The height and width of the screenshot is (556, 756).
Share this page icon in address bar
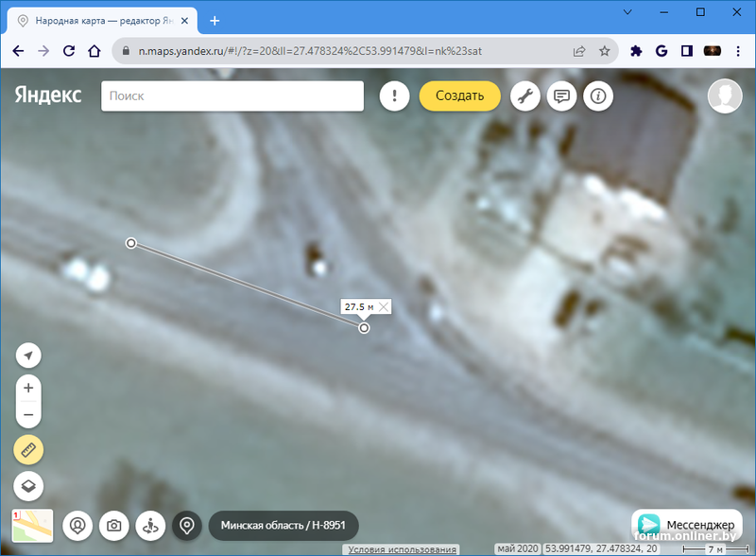[579, 51]
